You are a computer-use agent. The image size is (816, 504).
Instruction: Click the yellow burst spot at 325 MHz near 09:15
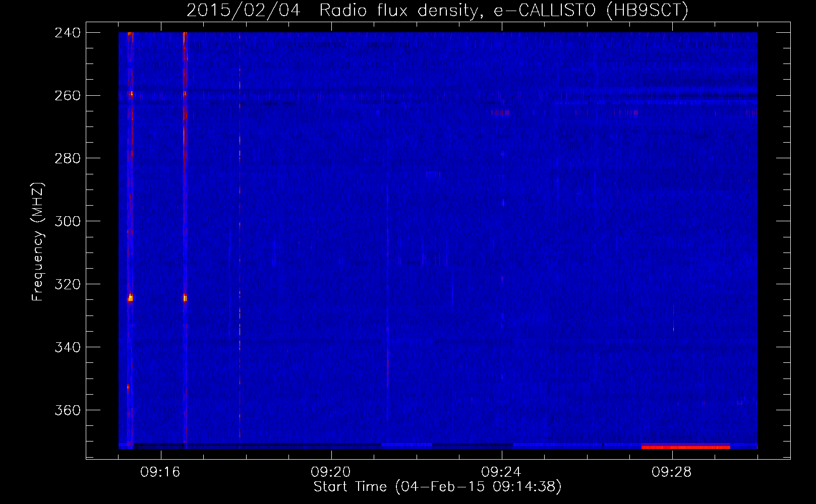click(x=131, y=298)
